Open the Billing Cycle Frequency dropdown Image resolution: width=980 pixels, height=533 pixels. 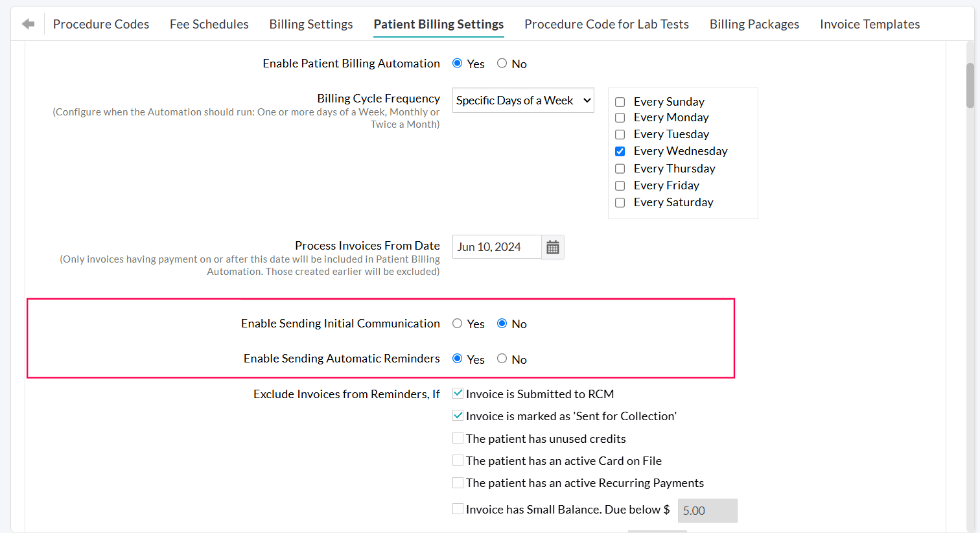click(522, 100)
